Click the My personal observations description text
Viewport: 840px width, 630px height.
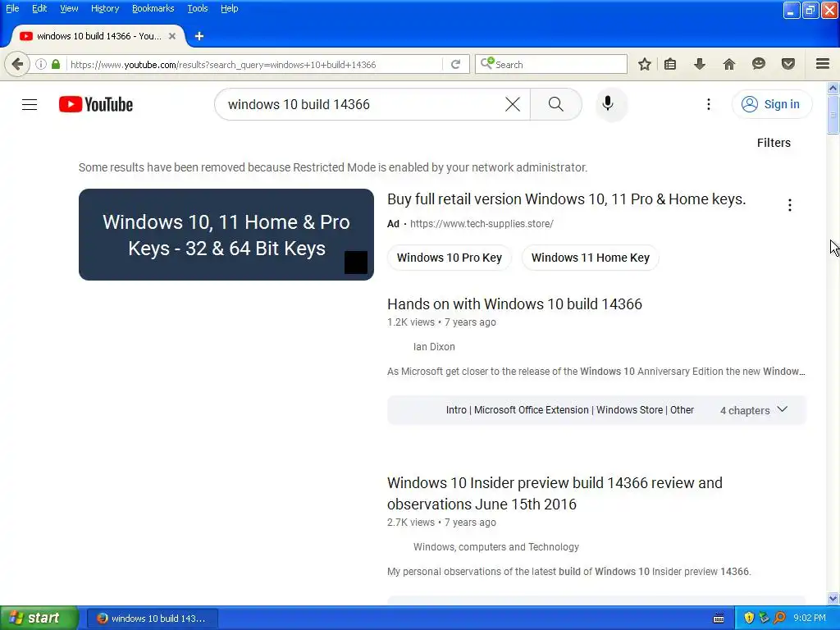(569, 572)
